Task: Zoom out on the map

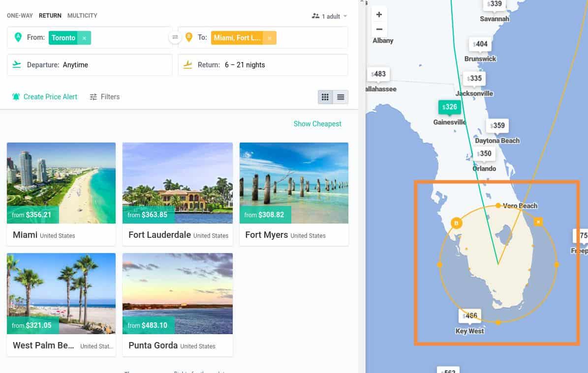Action: click(x=379, y=29)
